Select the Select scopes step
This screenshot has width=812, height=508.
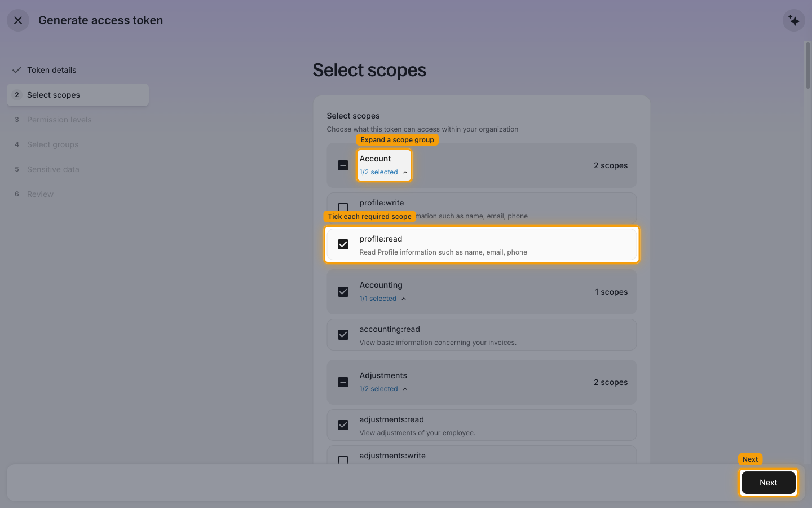coord(78,95)
